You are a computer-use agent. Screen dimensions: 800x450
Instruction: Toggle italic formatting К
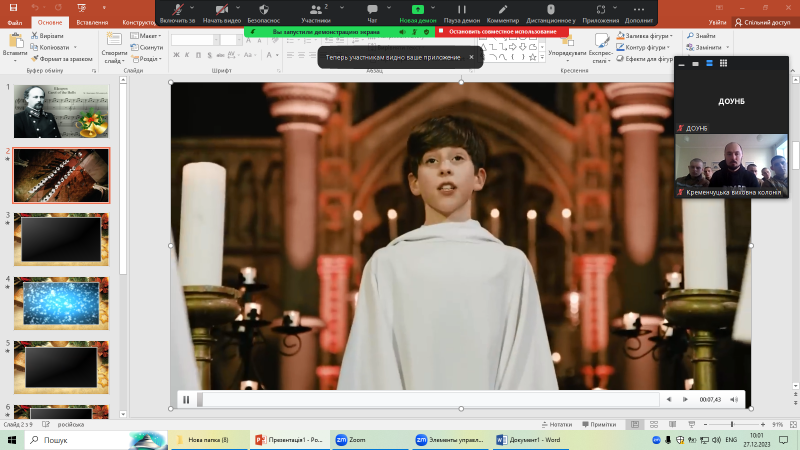pyautogui.click(x=187, y=55)
